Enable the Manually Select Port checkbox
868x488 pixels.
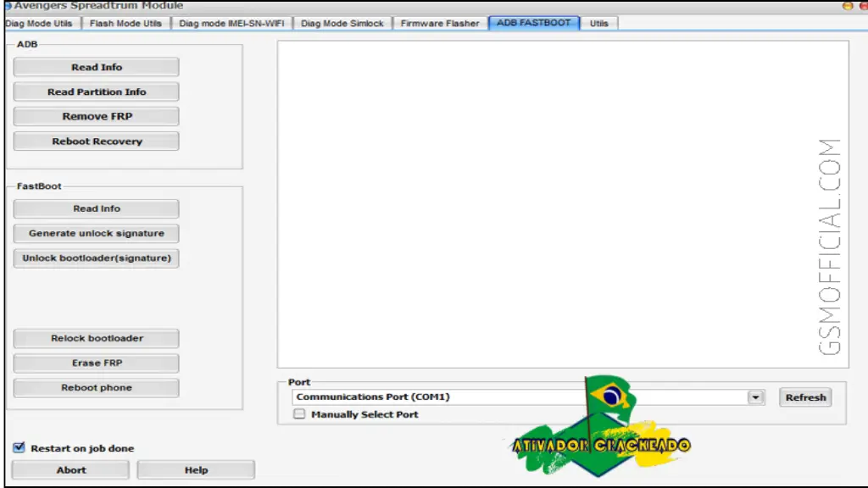pyautogui.click(x=299, y=414)
